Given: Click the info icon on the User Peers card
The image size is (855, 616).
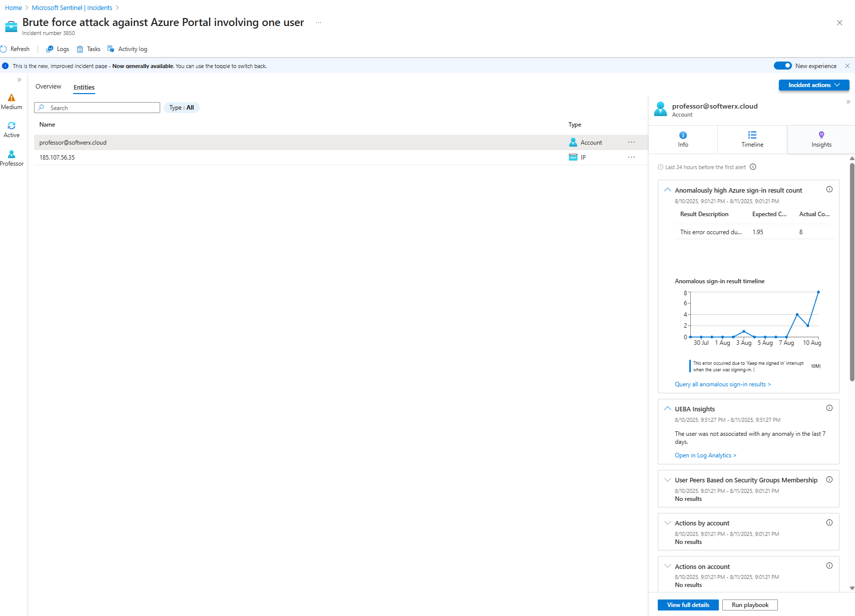Looking at the screenshot, I should (x=829, y=479).
